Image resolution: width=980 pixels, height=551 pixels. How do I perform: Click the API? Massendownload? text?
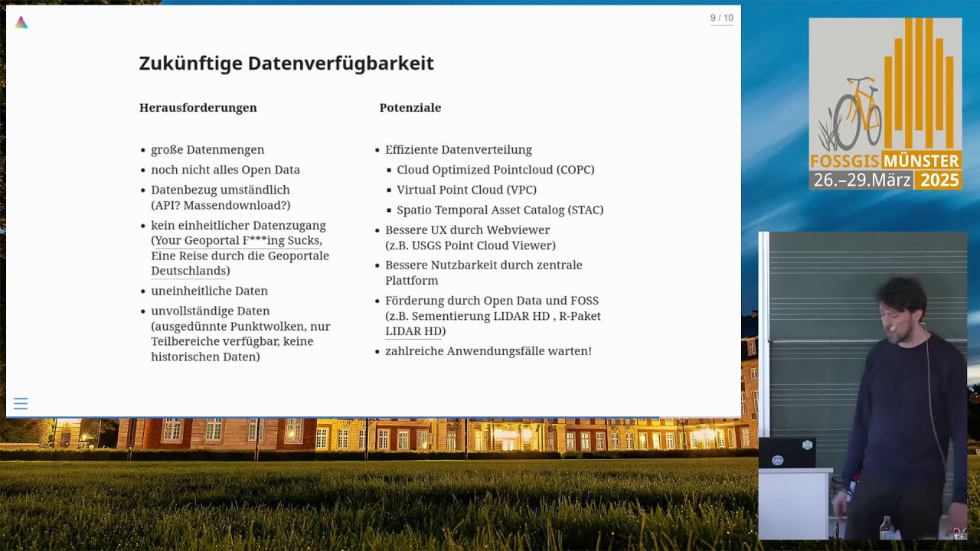tap(220, 205)
